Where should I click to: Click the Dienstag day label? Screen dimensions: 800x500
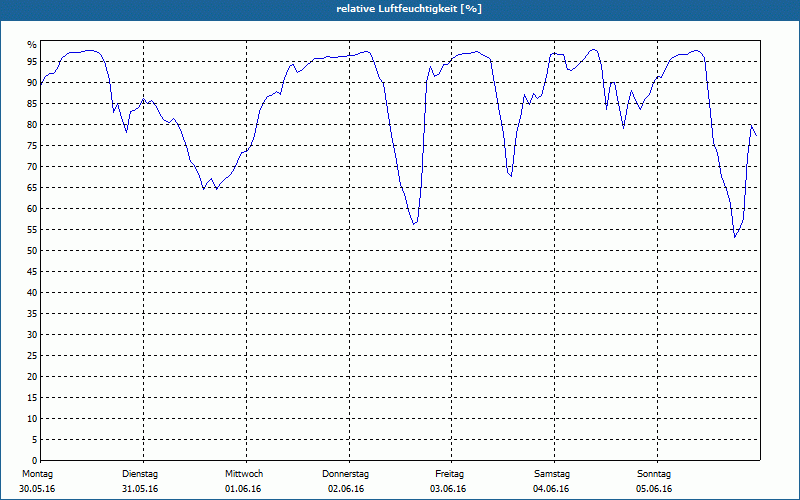(x=140, y=474)
